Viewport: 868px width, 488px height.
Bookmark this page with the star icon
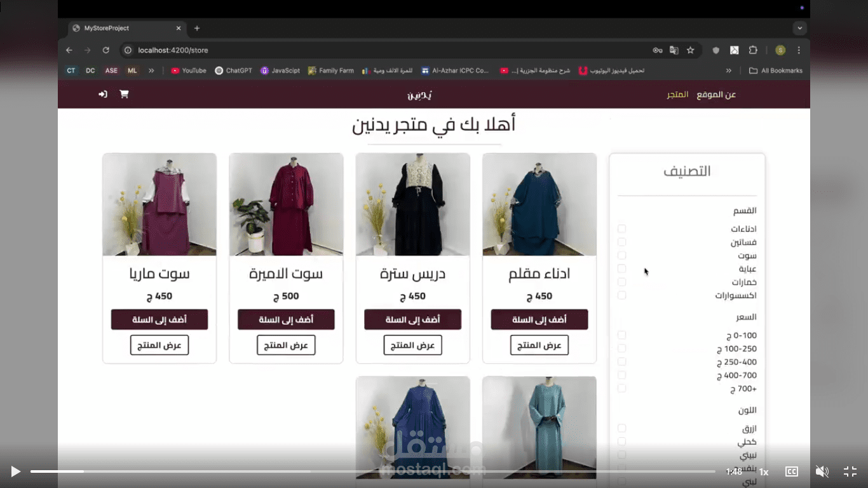point(691,50)
